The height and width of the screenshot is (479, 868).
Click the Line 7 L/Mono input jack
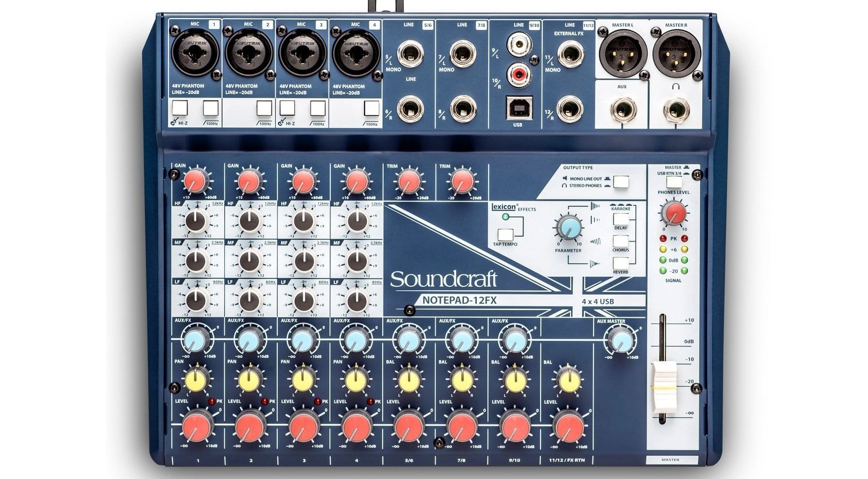pyautogui.click(x=463, y=55)
